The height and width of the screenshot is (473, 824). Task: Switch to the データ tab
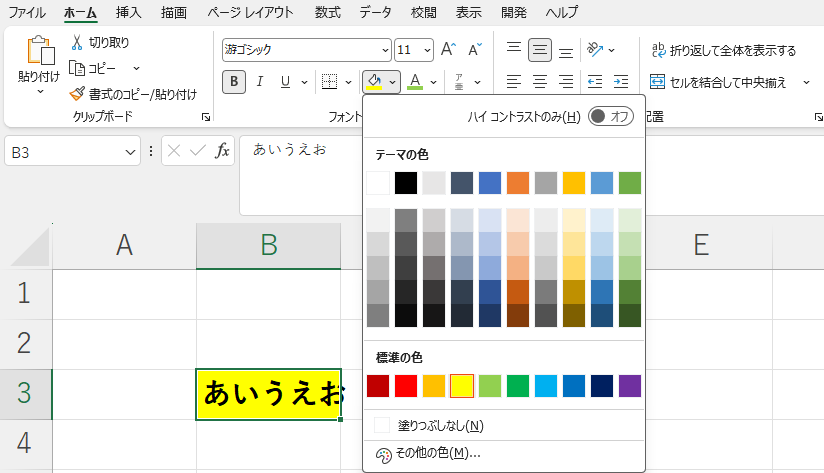(375, 13)
